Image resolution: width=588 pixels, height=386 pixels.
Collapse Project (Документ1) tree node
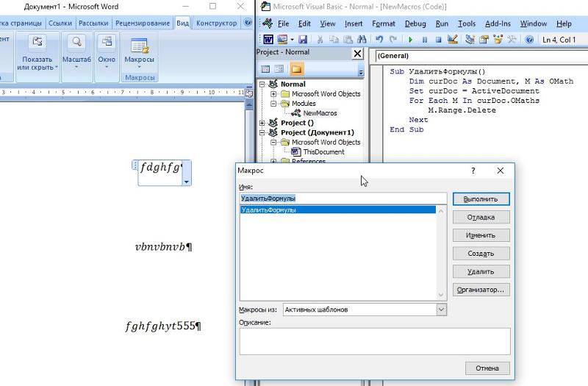262,133
